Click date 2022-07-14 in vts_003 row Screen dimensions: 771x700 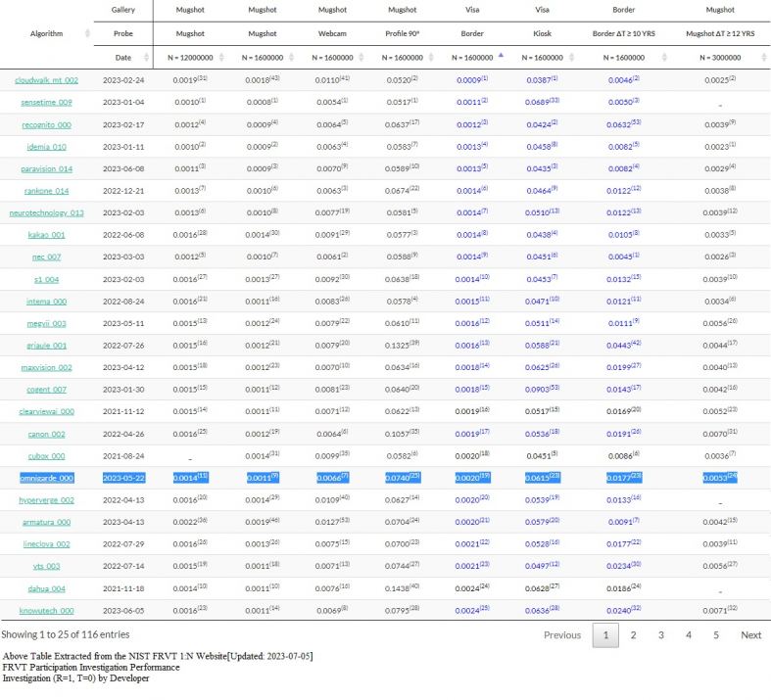click(123, 567)
